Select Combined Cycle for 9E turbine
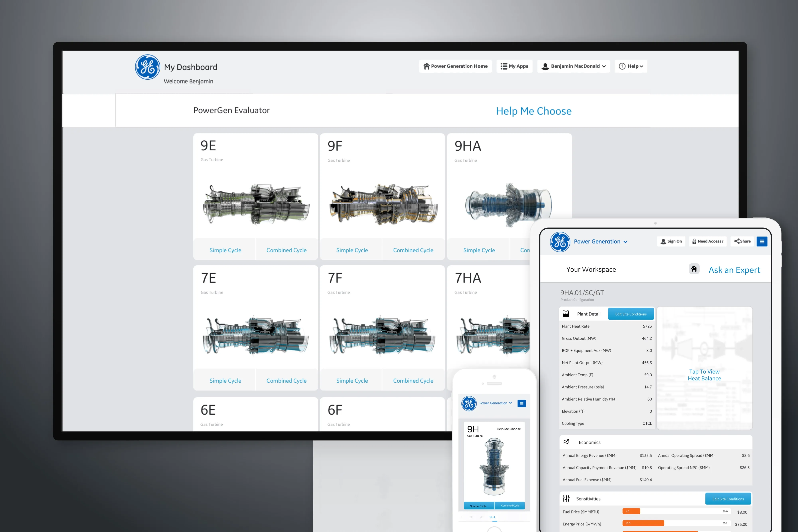 [x=286, y=250]
